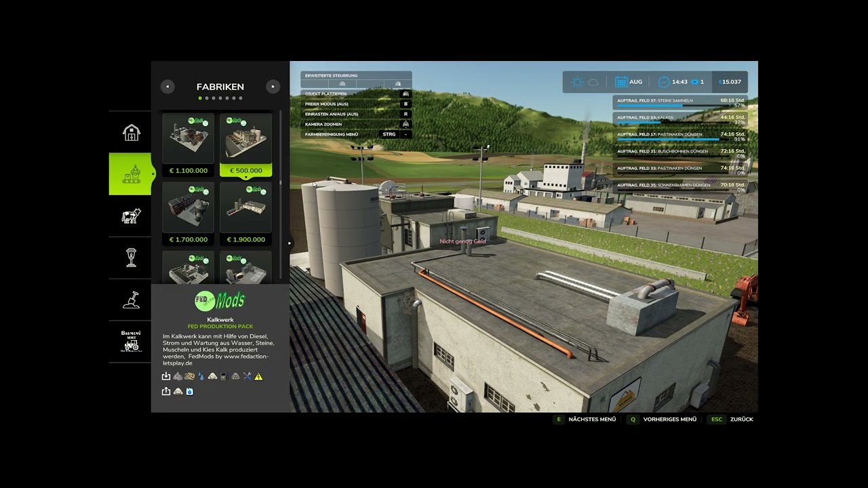Click the cloud forecast icon
Screen dimensions: 868x488
coord(593,82)
